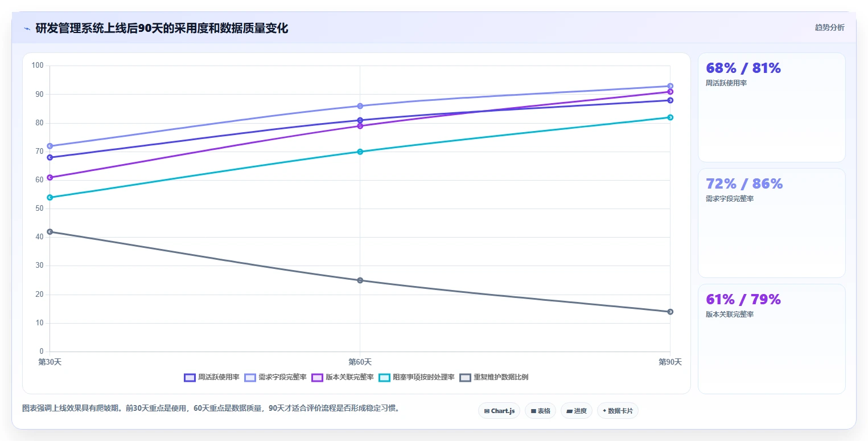The width and height of the screenshot is (868, 441).
Task: Click the 第60天 x-axis label
Action: click(360, 362)
